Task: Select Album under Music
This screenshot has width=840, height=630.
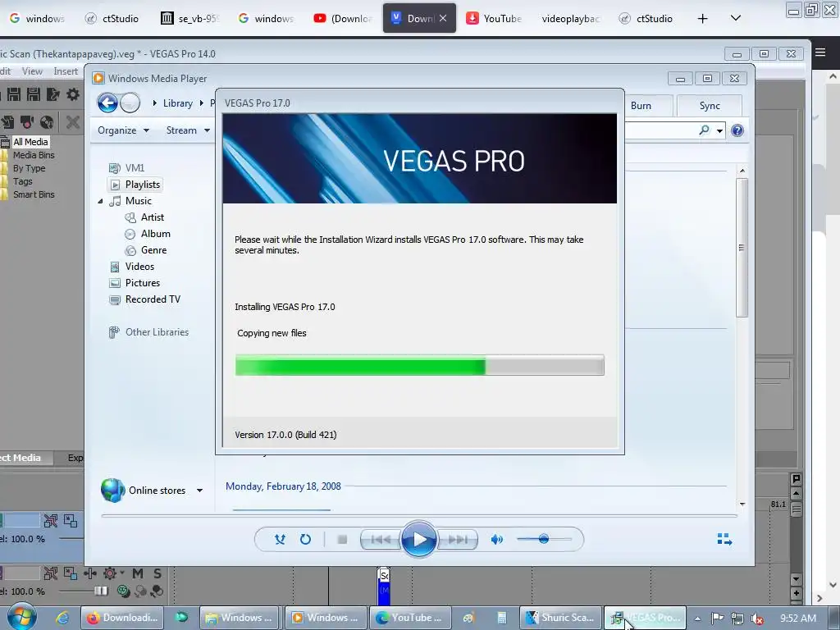Action: [x=148, y=234]
